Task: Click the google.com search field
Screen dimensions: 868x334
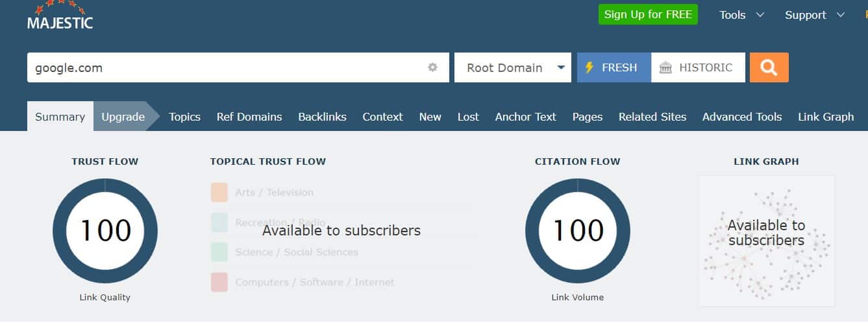Action: click(x=238, y=67)
